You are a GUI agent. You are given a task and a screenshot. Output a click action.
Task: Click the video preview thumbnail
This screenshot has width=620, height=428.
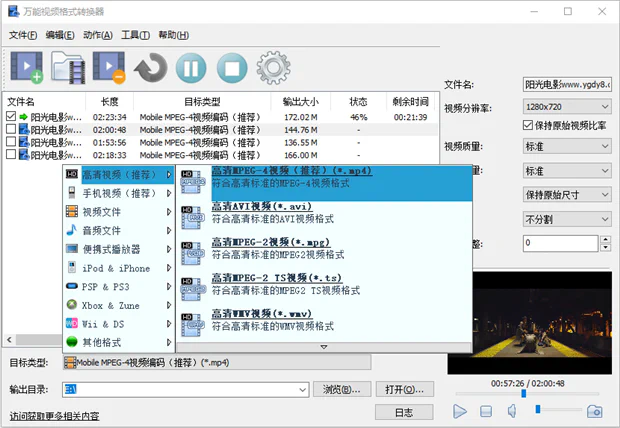530,322
